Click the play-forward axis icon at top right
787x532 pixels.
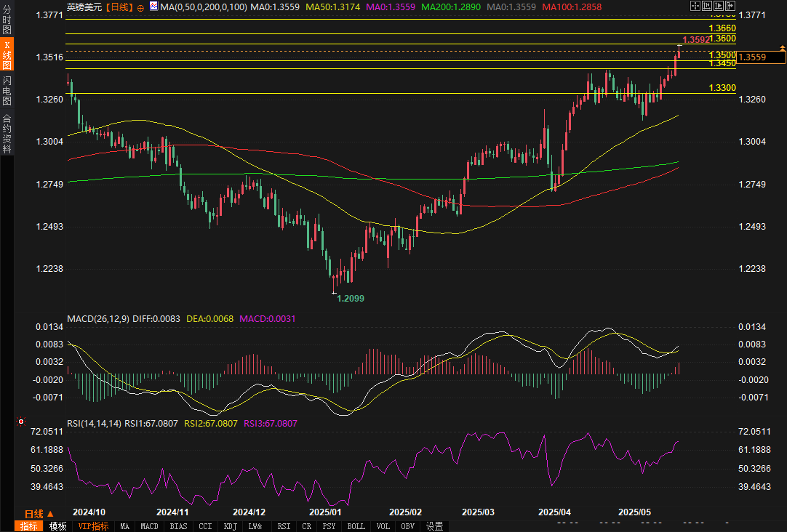(x=718, y=6)
